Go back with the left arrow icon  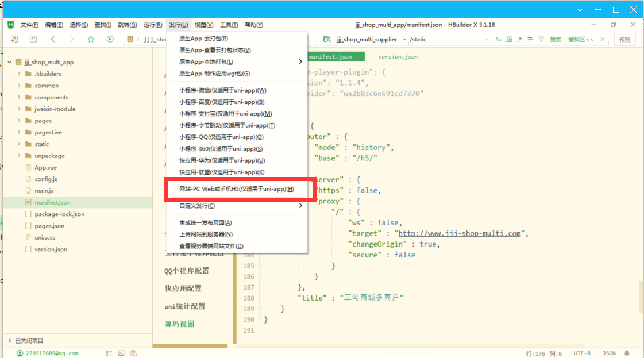tap(53, 39)
